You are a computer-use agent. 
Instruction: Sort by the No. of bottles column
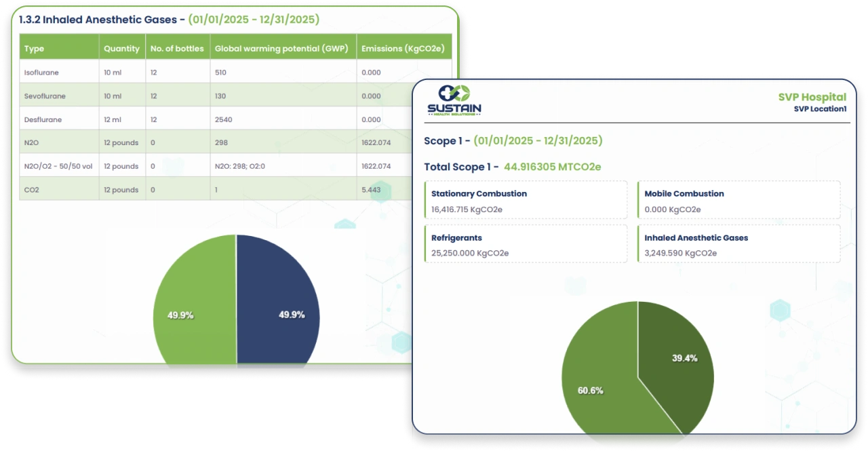click(x=176, y=49)
